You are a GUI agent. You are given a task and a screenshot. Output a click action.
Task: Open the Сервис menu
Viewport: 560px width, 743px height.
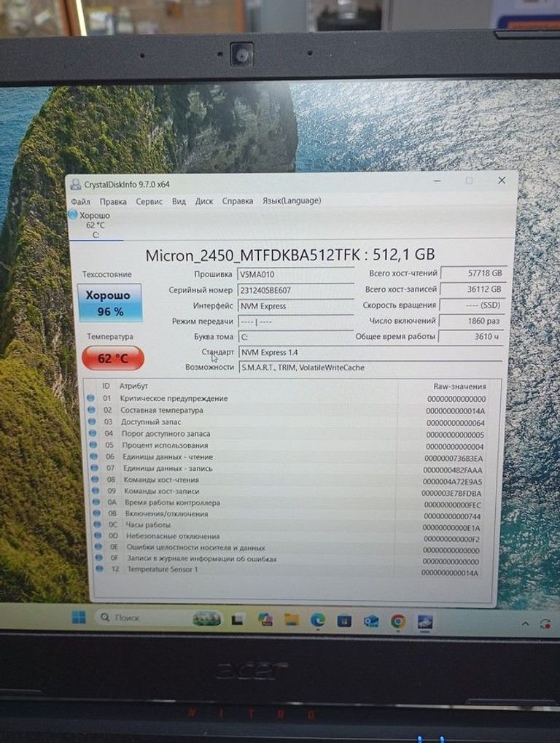[149, 201]
